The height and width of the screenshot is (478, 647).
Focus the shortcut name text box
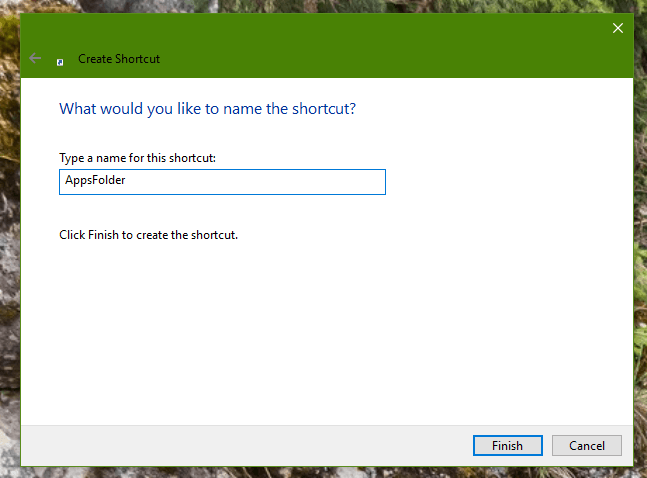[222, 182]
